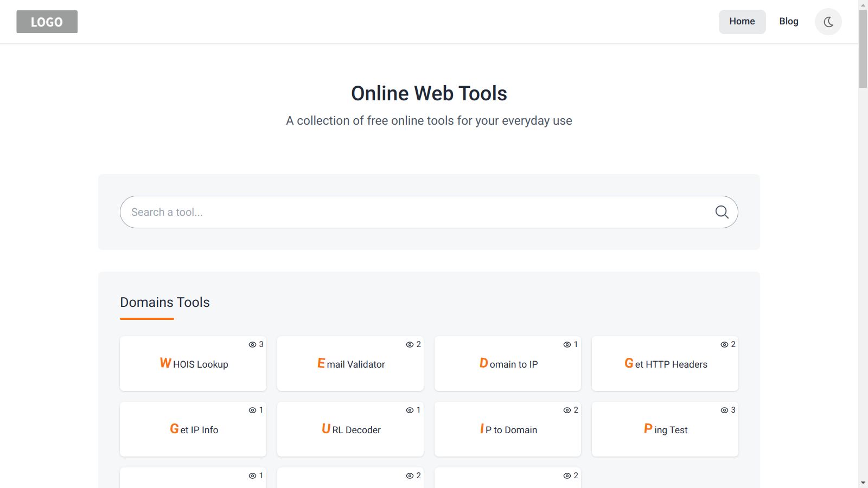Viewport: 868px width, 488px height.
Task: Open the IP to Domain tool card
Action: pyautogui.click(x=508, y=429)
